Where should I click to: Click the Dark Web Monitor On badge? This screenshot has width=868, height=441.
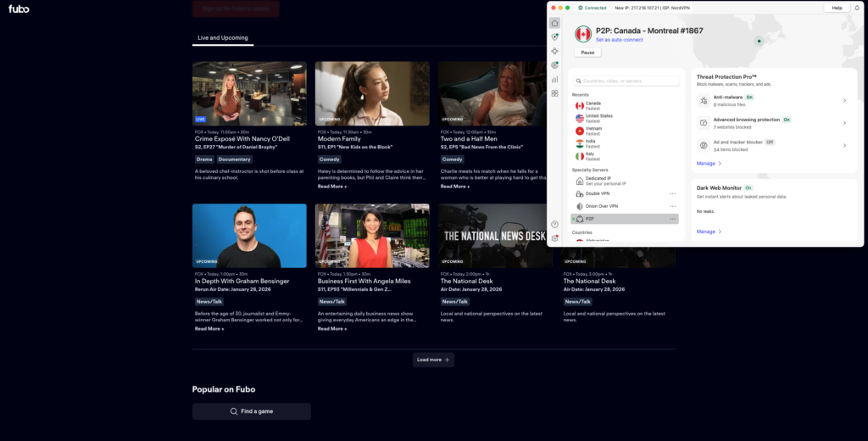(x=748, y=187)
